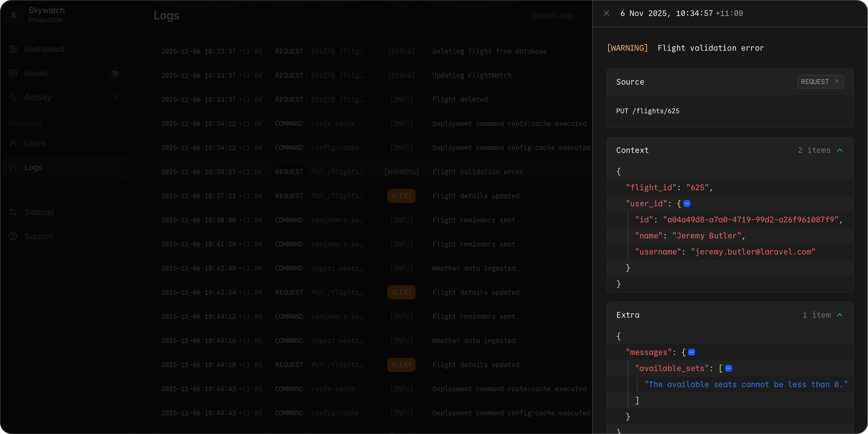Open the Settings icon
Image resolution: width=868 pixels, height=434 pixels.
click(x=13, y=212)
